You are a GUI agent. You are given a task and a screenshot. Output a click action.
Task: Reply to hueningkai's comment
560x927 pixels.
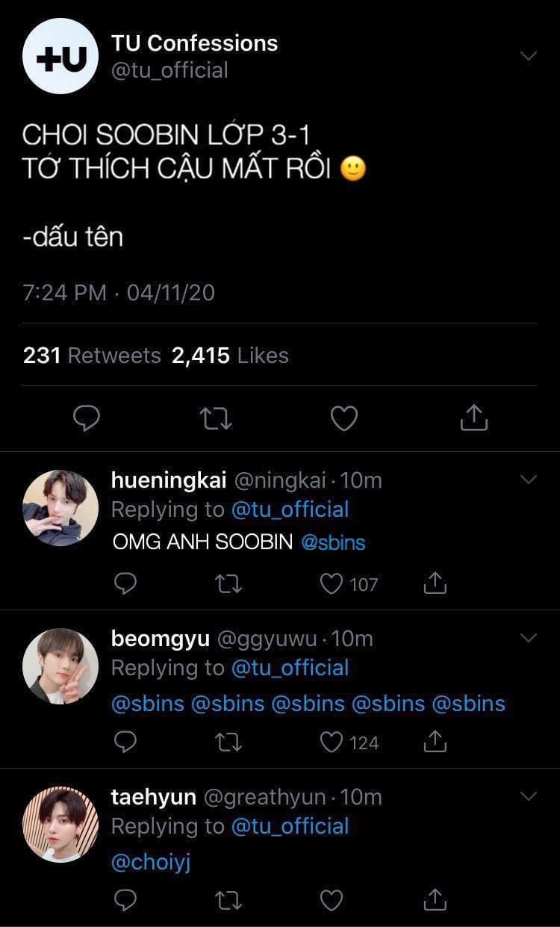pyautogui.click(x=125, y=583)
